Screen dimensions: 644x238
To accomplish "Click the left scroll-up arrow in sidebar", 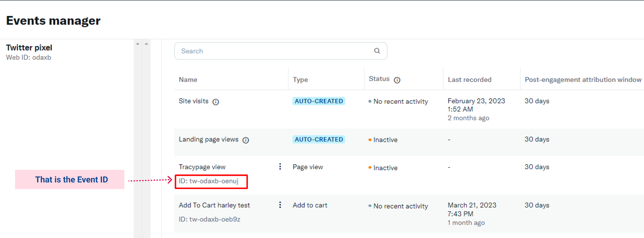I will (x=138, y=44).
